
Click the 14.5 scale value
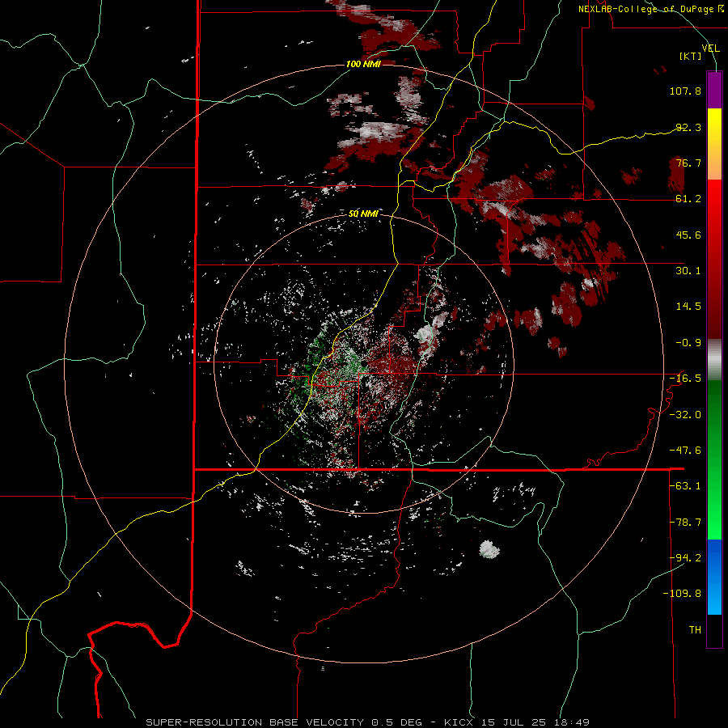[688, 307]
